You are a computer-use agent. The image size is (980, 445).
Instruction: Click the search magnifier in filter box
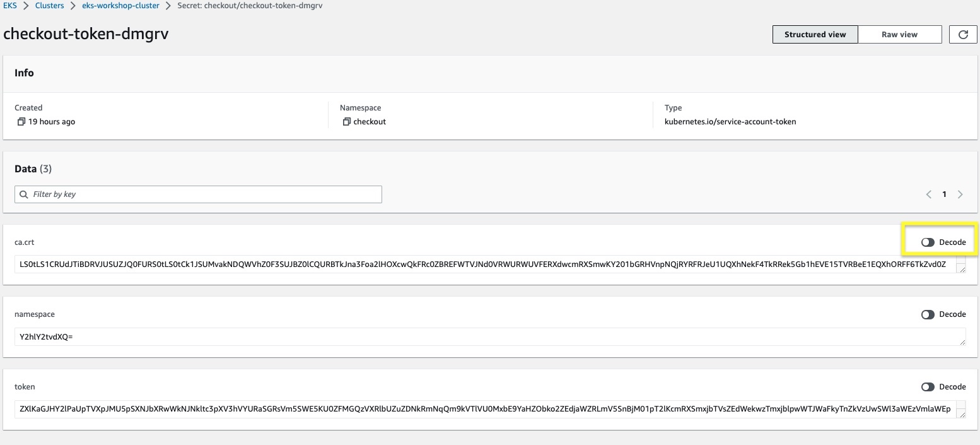tap(24, 194)
